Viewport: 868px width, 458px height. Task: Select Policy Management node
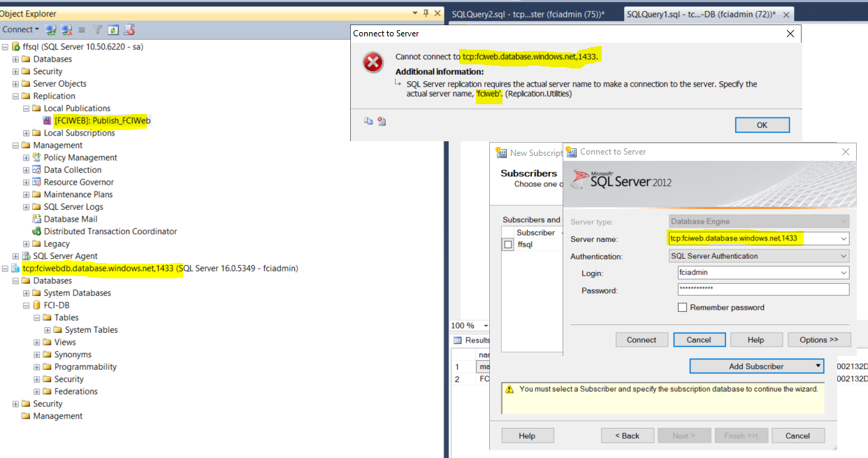80,157
